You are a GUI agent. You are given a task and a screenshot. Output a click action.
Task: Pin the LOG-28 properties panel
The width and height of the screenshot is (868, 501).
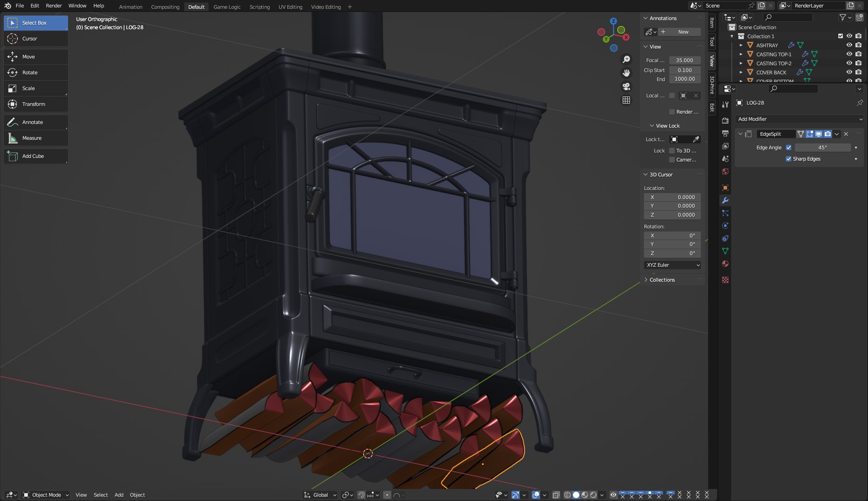tap(860, 103)
